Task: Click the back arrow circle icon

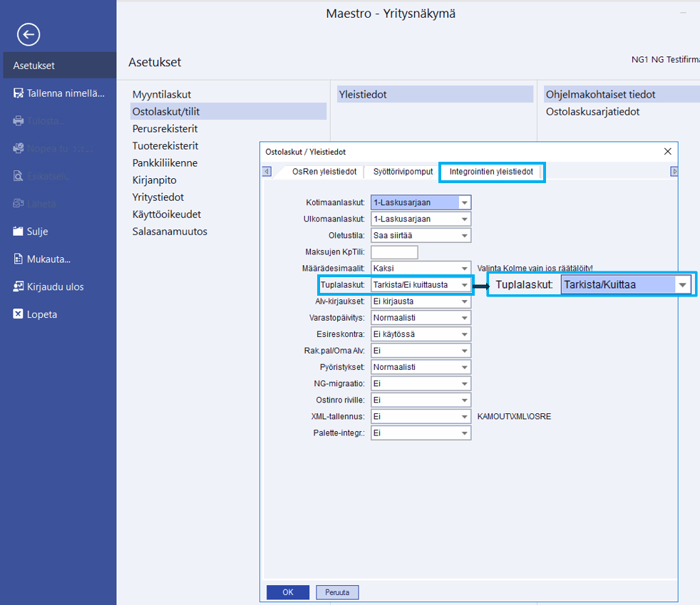Action: pos(29,34)
